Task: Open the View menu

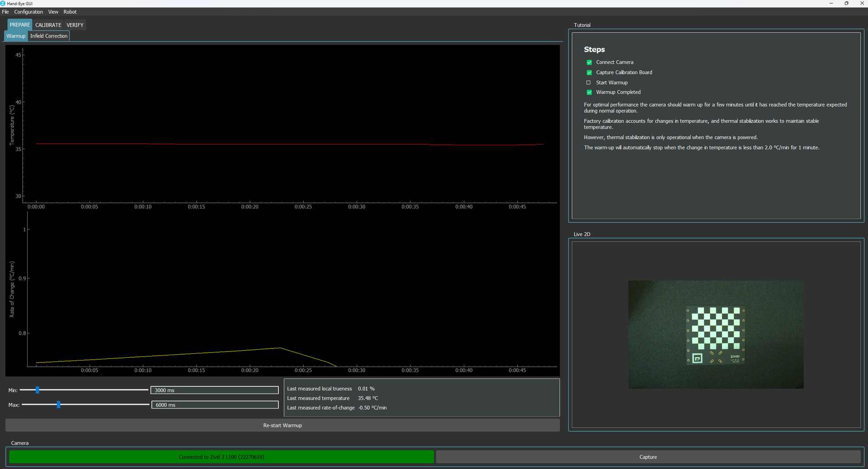Action: pos(53,12)
